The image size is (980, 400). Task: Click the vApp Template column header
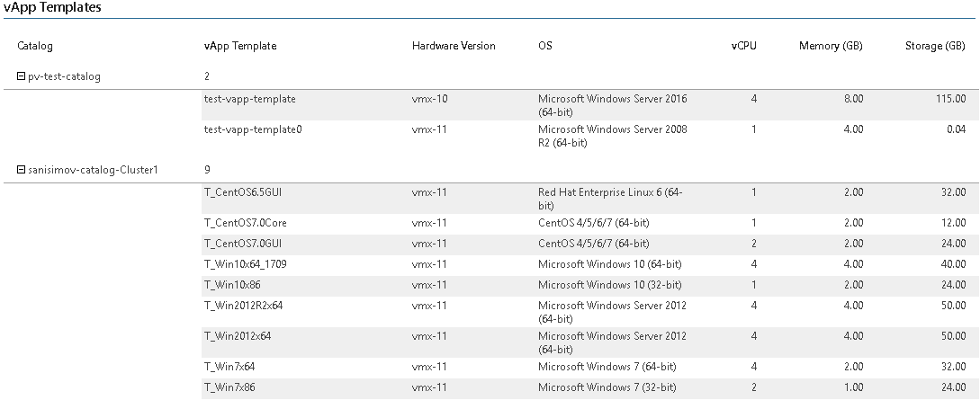240,46
